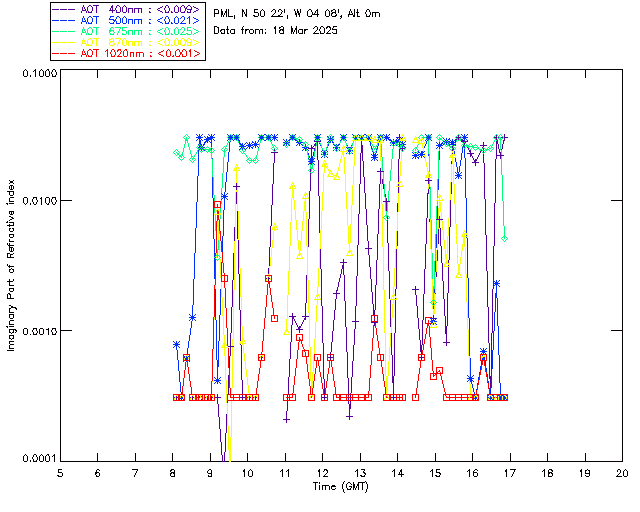Click time axis tick label 19
This screenshot has height=512, width=640.
point(585,473)
